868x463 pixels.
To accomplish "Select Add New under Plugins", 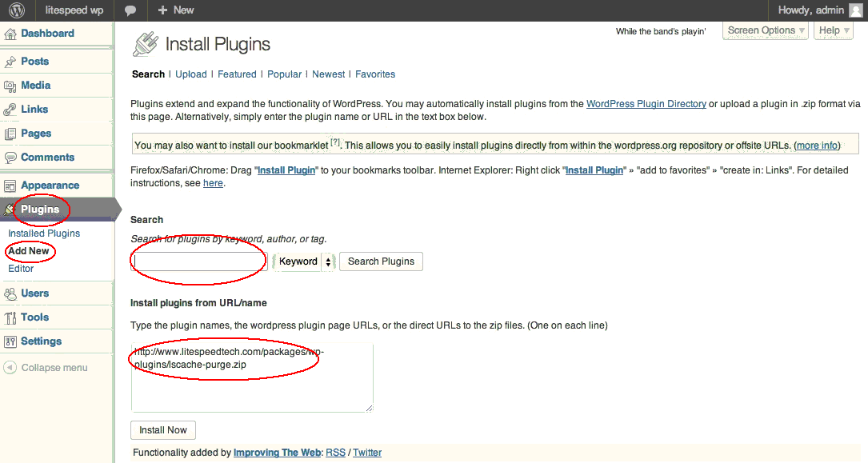I will (x=28, y=250).
